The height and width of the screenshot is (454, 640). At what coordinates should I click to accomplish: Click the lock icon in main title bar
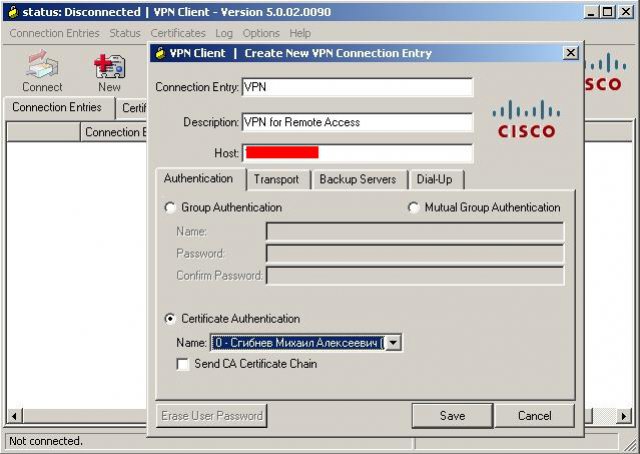[13, 12]
